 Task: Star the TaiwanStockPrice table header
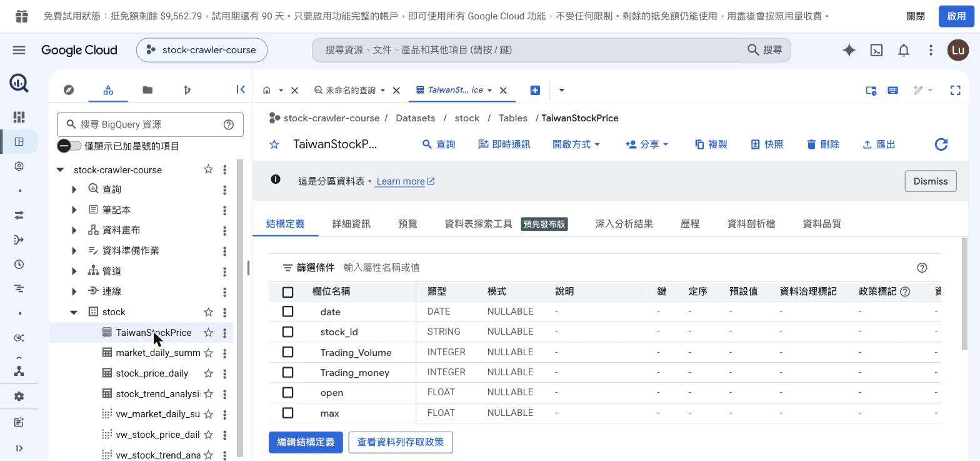coord(274,144)
